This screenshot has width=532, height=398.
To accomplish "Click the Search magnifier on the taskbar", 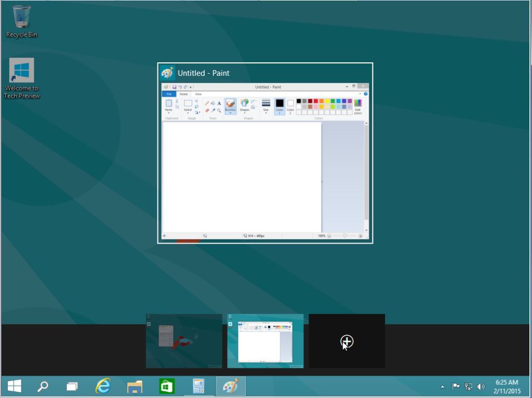I will coord(43,386).
